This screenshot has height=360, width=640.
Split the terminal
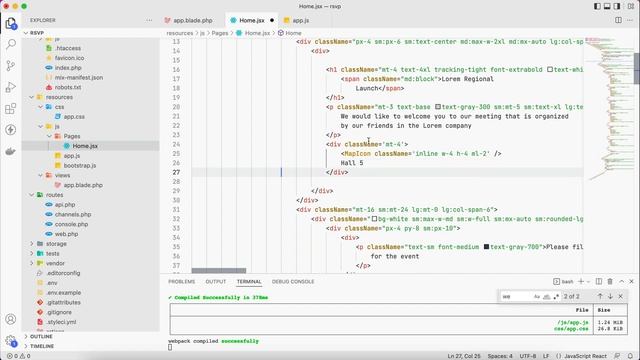(599, 282)
